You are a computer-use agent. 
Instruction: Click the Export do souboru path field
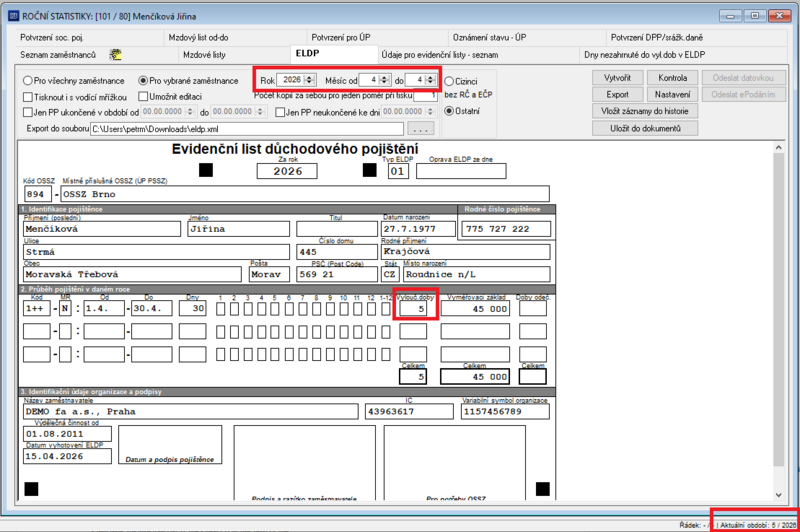tap(246, 129)
